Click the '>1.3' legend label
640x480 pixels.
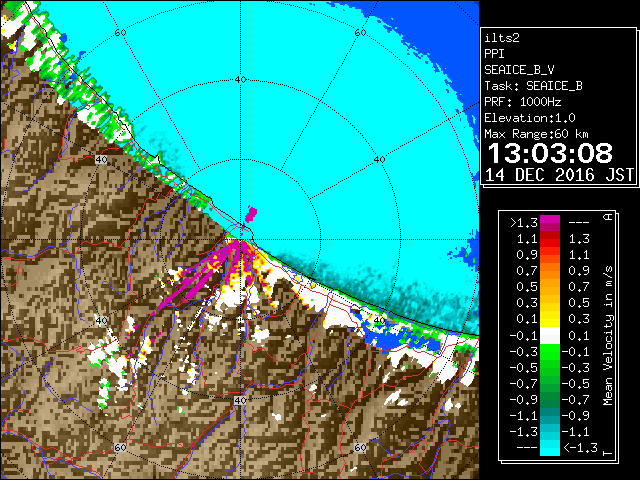pos(524,223)
